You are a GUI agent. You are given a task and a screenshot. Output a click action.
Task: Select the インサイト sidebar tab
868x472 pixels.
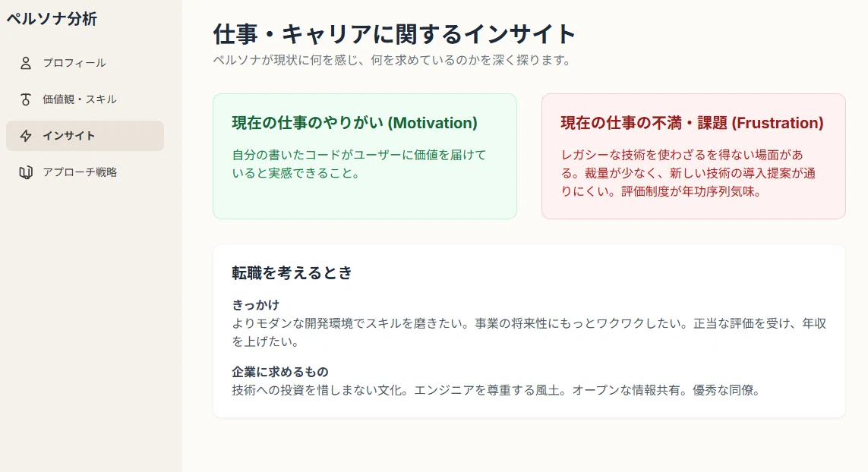(x=85, y=136)
